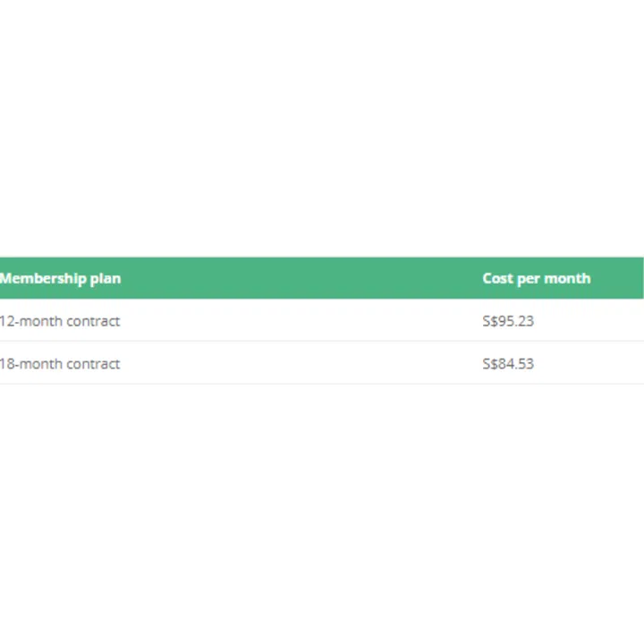Click the word contract in the 18-month row

coord(93,364)
